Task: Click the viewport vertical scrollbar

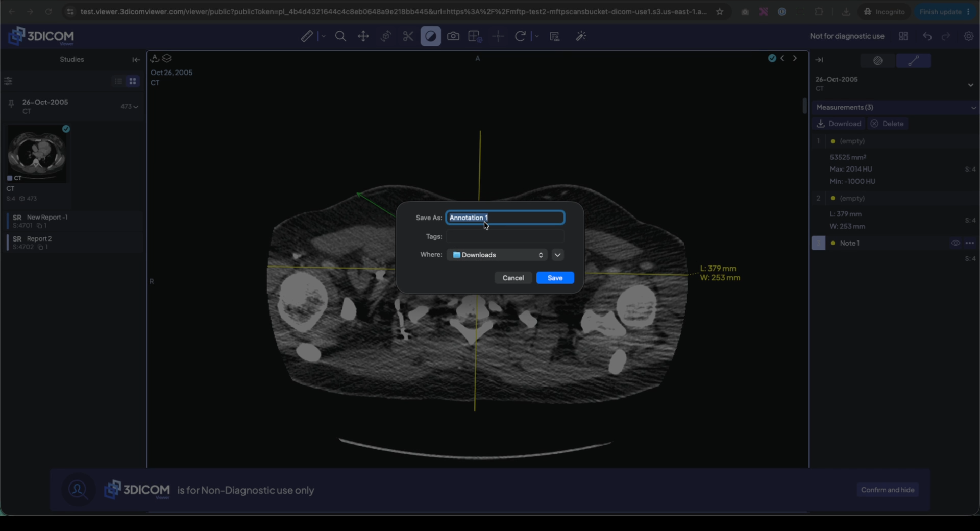Action: coord(804,105)
